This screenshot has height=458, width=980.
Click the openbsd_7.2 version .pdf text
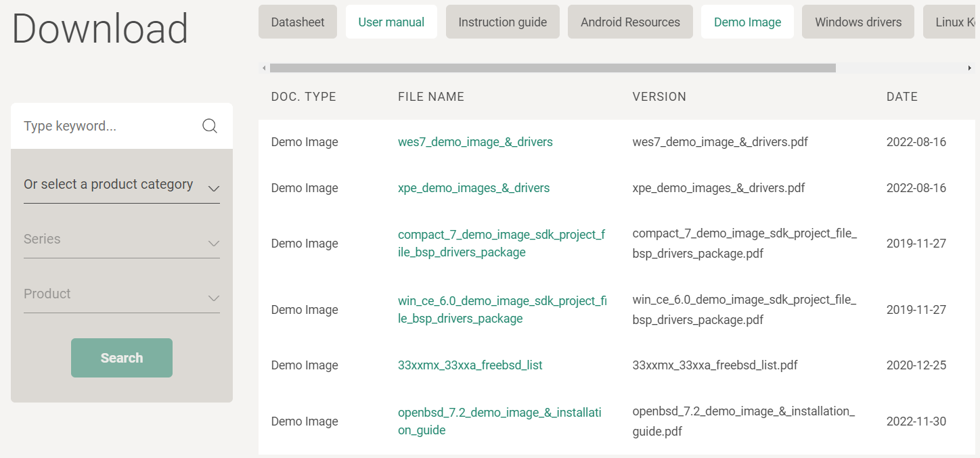(x=744, y=421)
